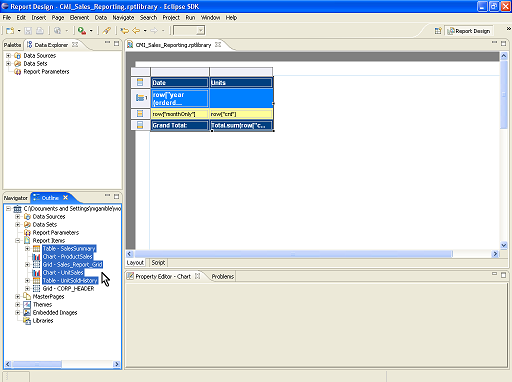Collapse the Report Items outline node

(18, 241)
